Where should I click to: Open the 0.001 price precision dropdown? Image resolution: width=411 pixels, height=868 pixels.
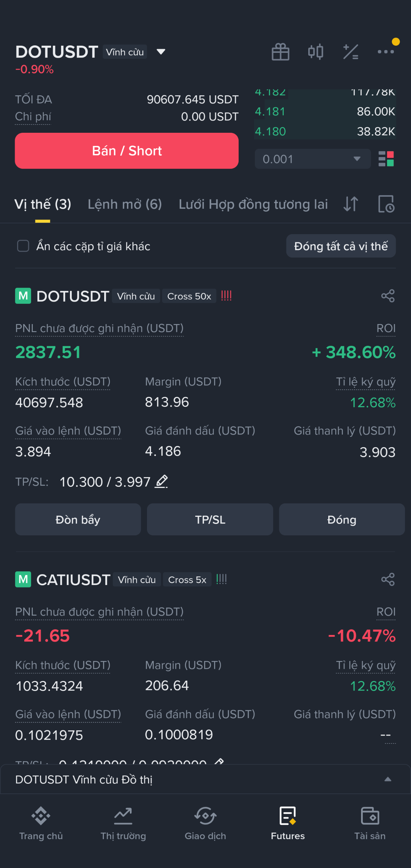tap(313, 159)
